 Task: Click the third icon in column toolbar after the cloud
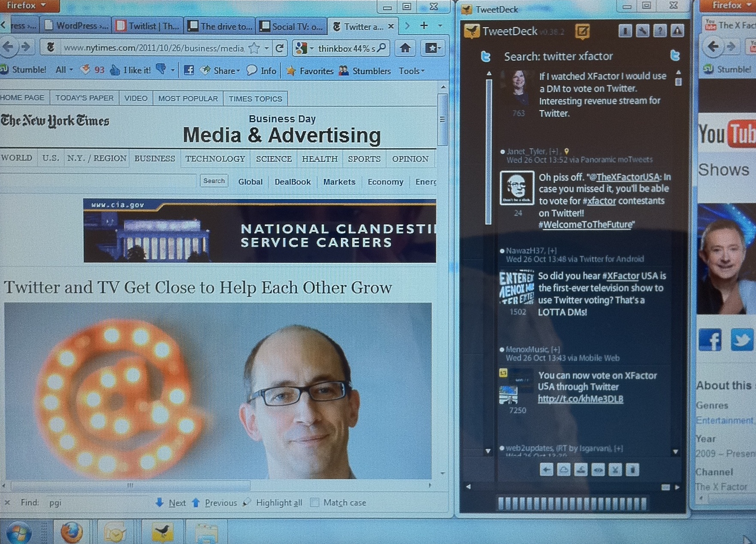581,470
